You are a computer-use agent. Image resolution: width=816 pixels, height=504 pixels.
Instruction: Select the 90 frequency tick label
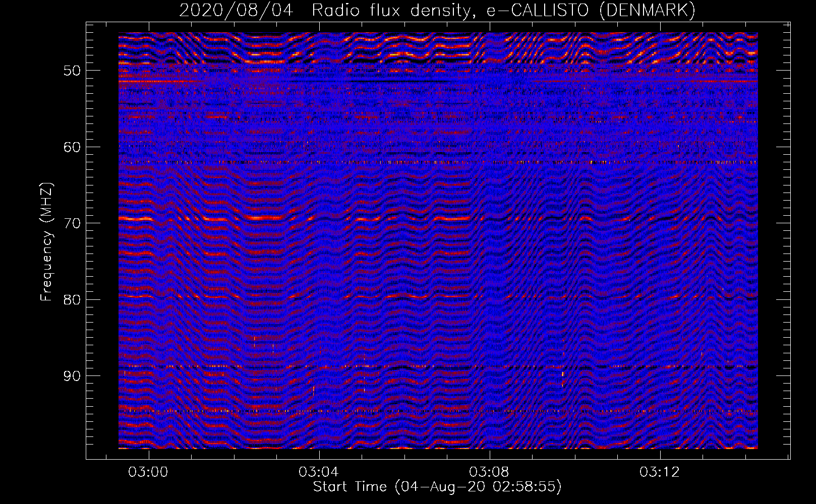[72, 376]
